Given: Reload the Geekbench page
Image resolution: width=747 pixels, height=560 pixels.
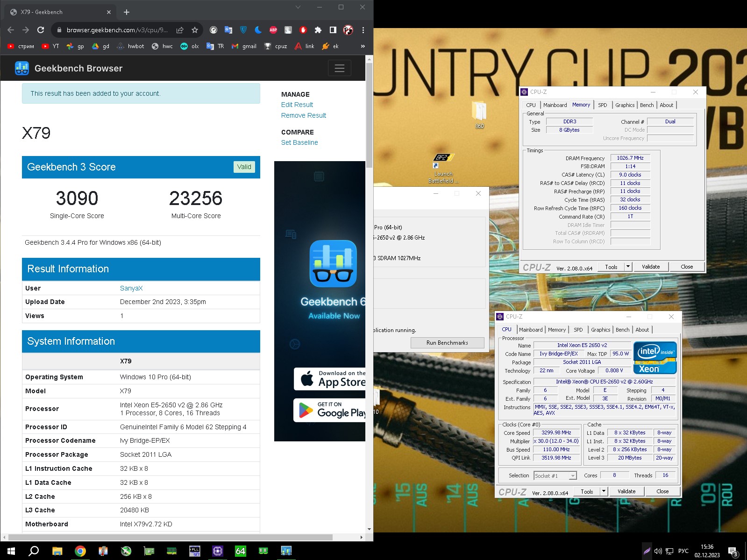Looking at the screenshot, I should click(41, 30).
